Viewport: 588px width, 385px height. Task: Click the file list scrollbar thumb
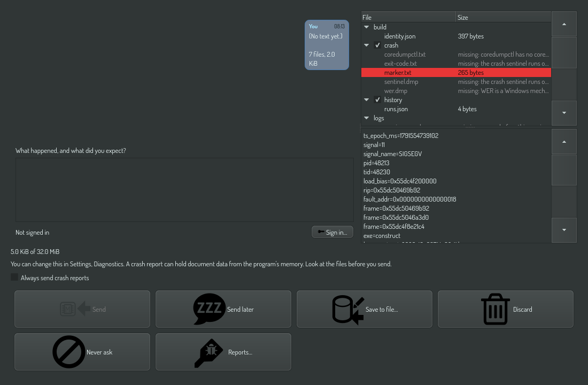564,52
